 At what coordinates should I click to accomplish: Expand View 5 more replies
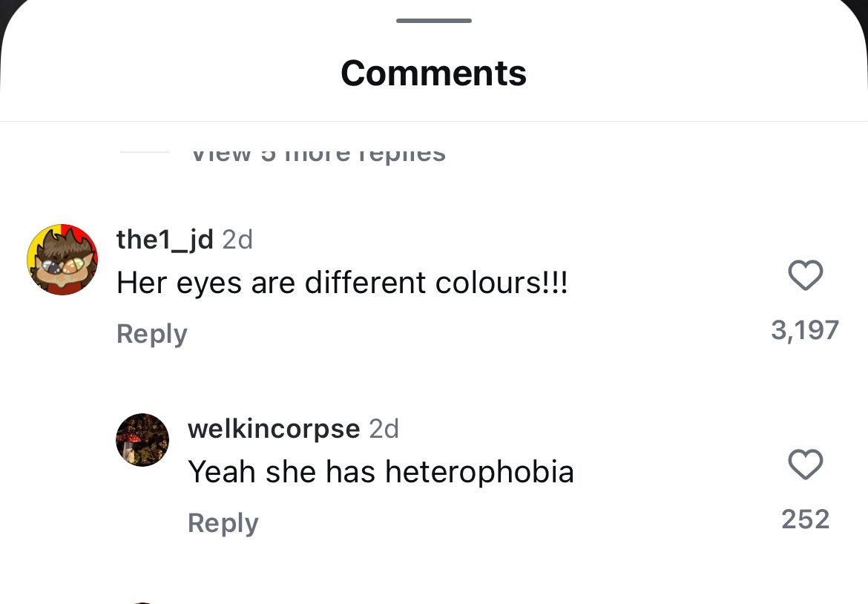(x=318, y=154)
